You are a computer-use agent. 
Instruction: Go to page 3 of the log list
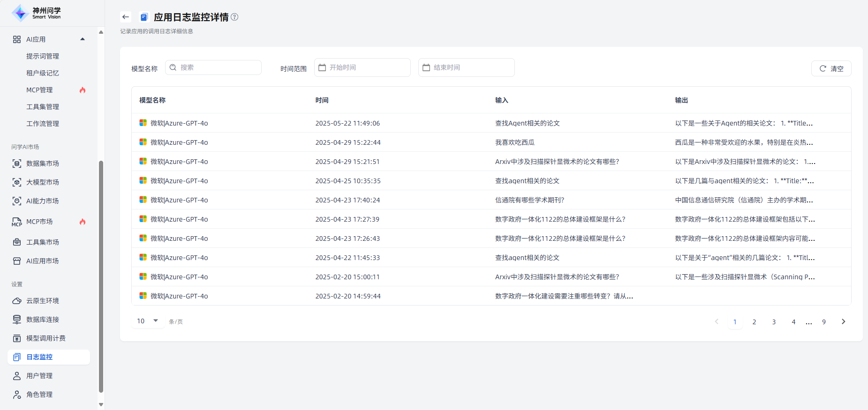(774, 322)
